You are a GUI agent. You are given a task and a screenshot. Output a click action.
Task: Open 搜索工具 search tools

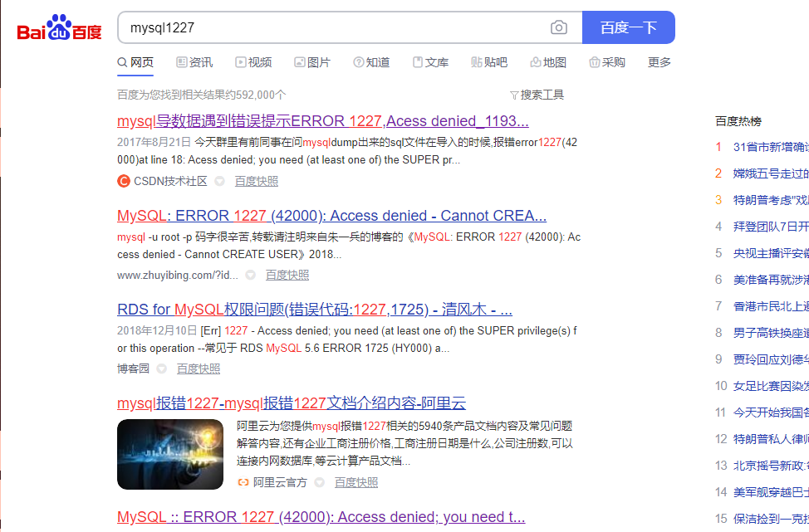(542, 95)
